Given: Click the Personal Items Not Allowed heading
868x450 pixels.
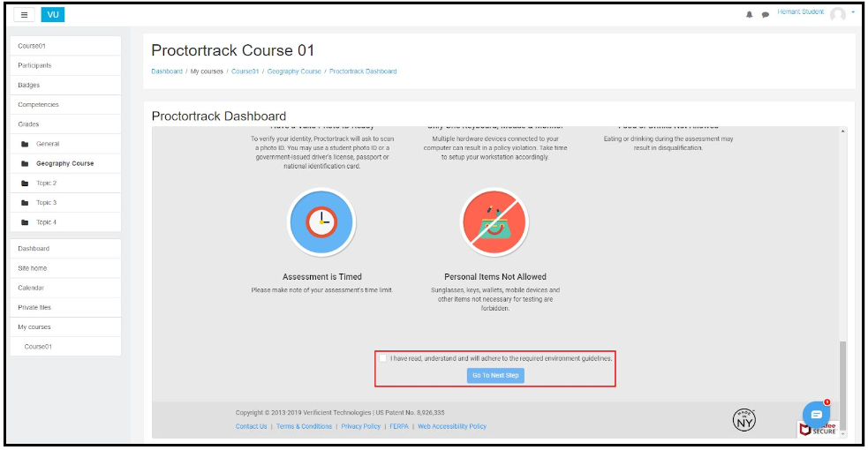Looking at the screenshot, I should point(494,276).
